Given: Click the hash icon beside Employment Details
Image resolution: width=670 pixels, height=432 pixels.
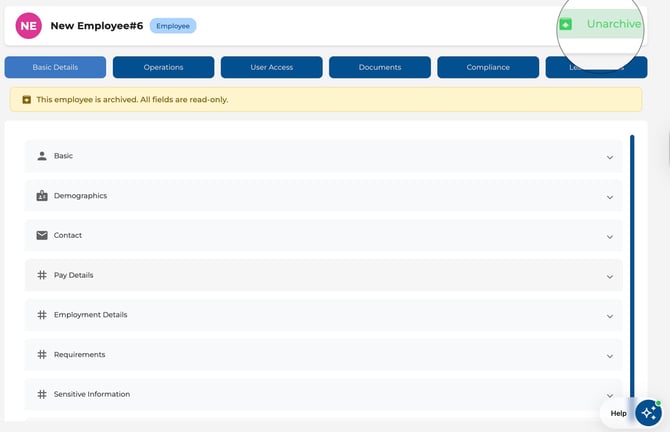Looking at the screenshot, I should coord(42,315).
